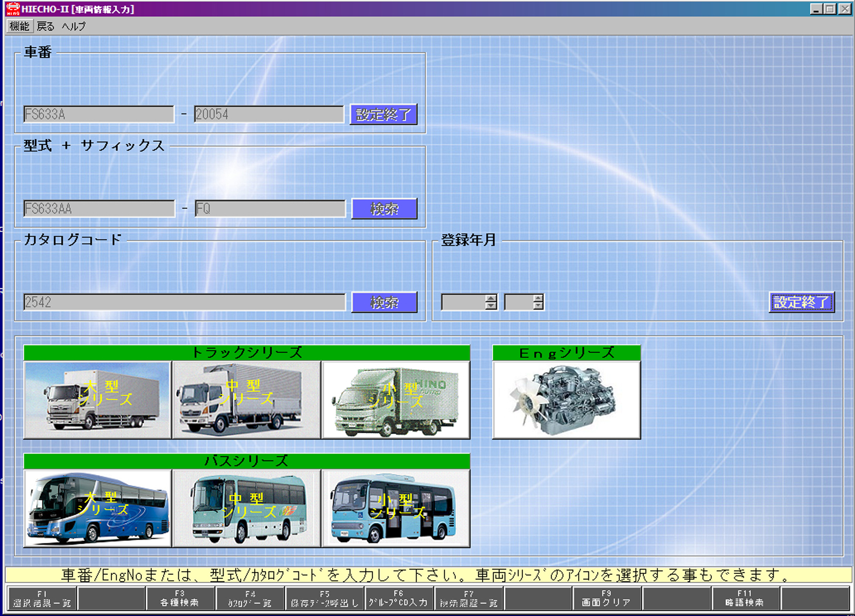Open the ヘルプ menu
855x616 pixels.
[73, 26]
